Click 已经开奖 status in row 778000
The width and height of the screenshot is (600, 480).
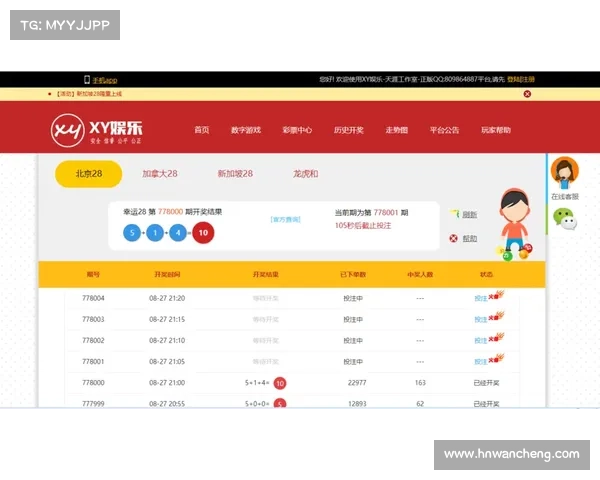point(486,383)
